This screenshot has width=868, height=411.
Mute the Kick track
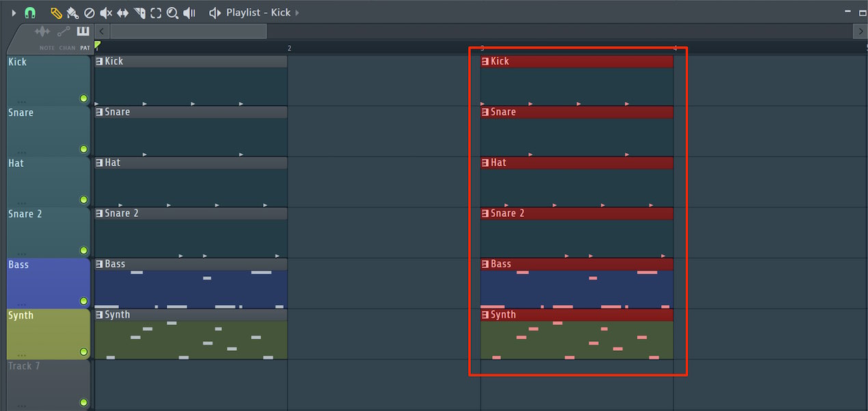pyautogui.click(x=83, y=98)
